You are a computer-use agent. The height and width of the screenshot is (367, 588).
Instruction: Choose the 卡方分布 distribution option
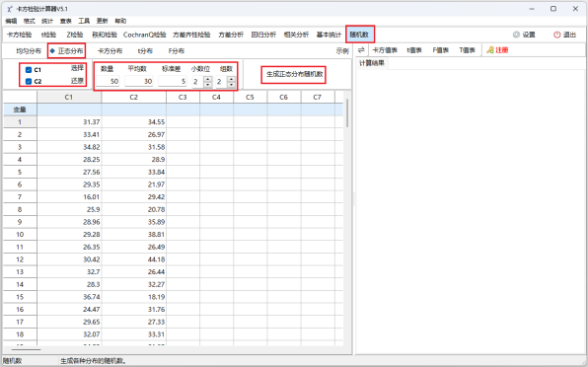[110, 51]
